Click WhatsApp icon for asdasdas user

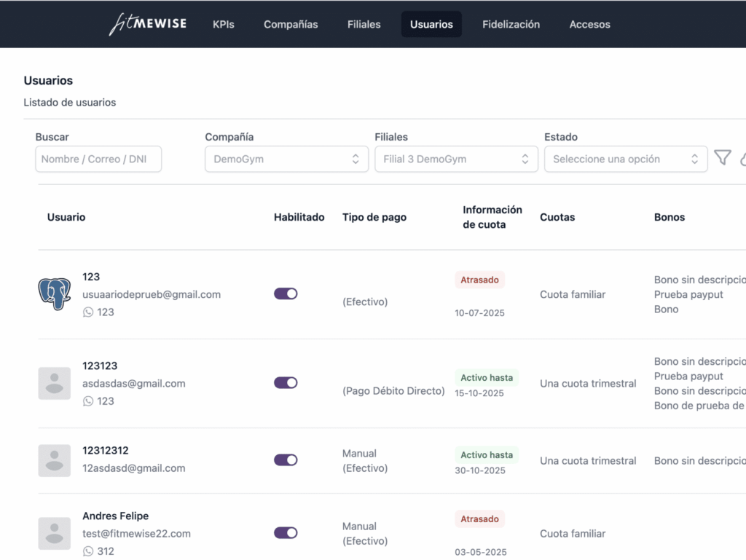tap(88, 401)
